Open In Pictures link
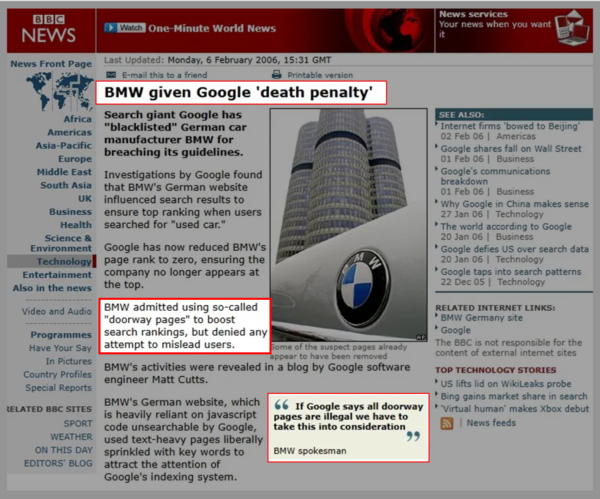Image resolution: width=600 pixels, height=499 pixels. point(69,361)
